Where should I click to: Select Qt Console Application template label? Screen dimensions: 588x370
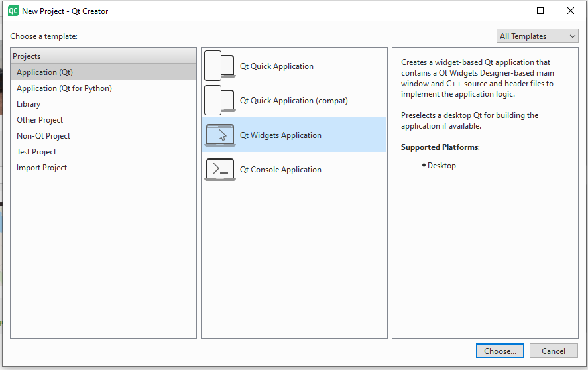[x=280, y=170]
